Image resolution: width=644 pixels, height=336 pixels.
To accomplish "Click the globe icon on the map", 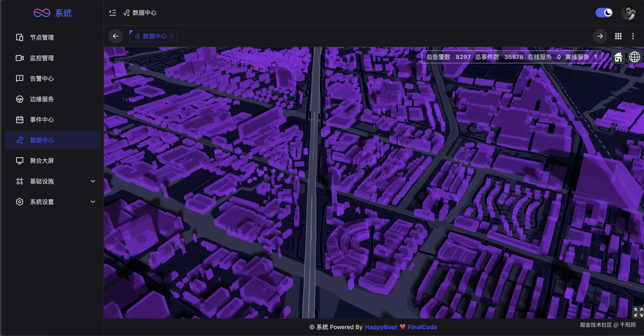I will tap(635, 57).
